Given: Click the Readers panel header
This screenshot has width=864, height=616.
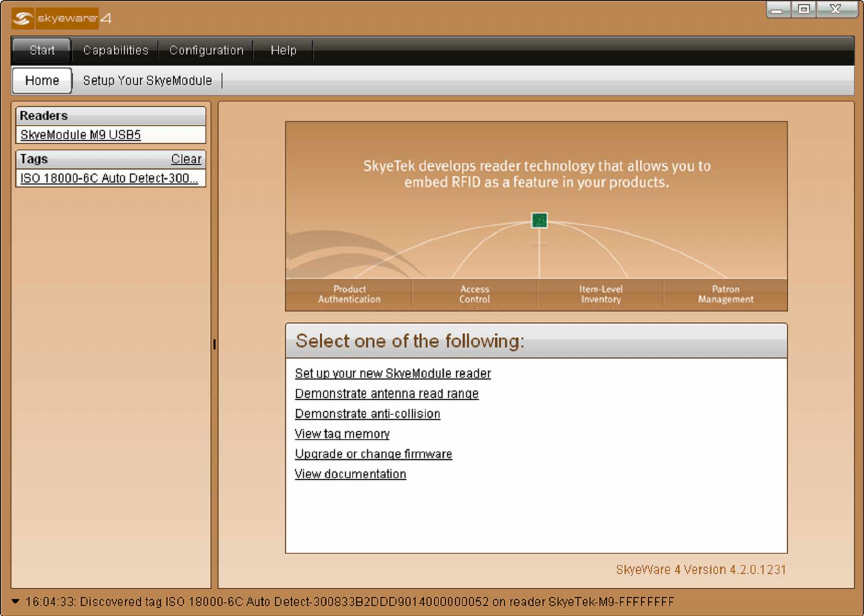Looking at the screenshot, I should click(x=111, y=116).
